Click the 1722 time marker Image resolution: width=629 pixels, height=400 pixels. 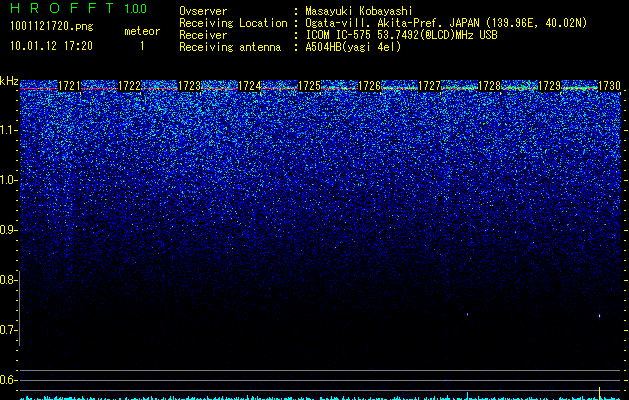click(130, 86)
